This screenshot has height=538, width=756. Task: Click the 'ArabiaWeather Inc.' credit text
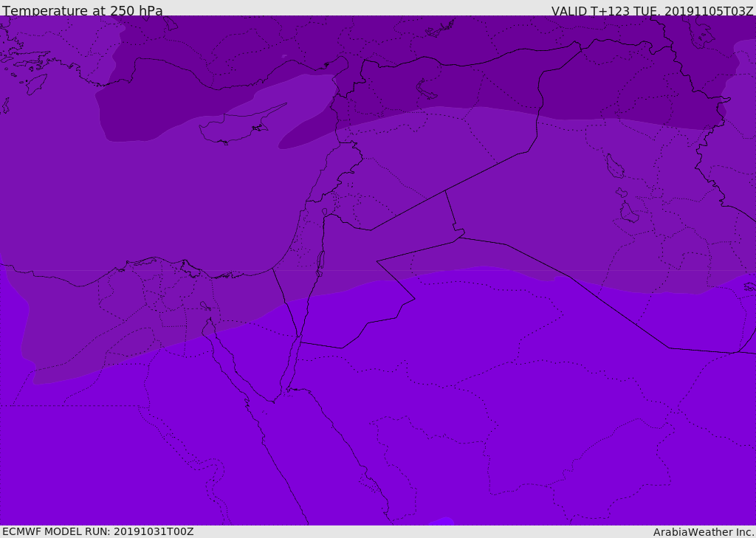(704, 532)
